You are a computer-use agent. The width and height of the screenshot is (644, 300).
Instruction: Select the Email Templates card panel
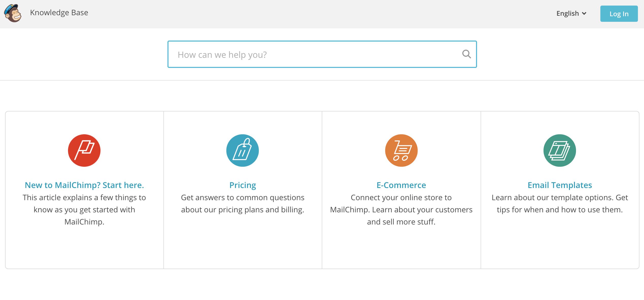pos(560,190)
